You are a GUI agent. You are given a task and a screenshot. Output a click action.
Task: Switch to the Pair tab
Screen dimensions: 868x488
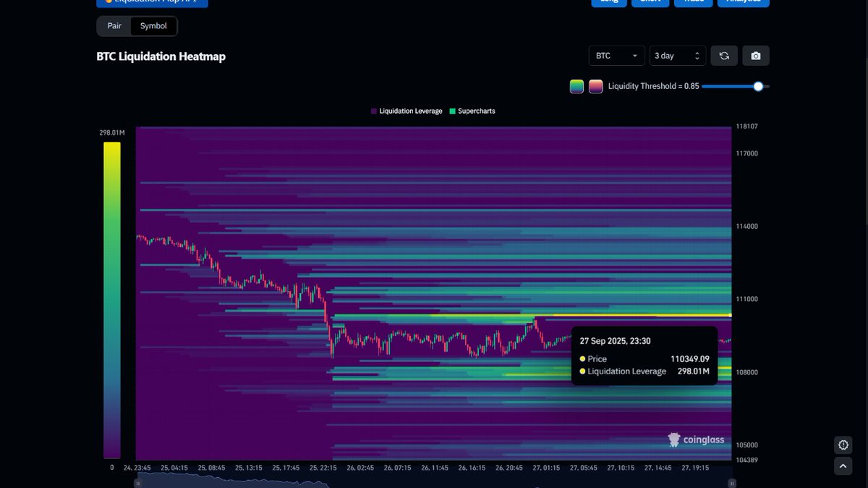(114, 26)
